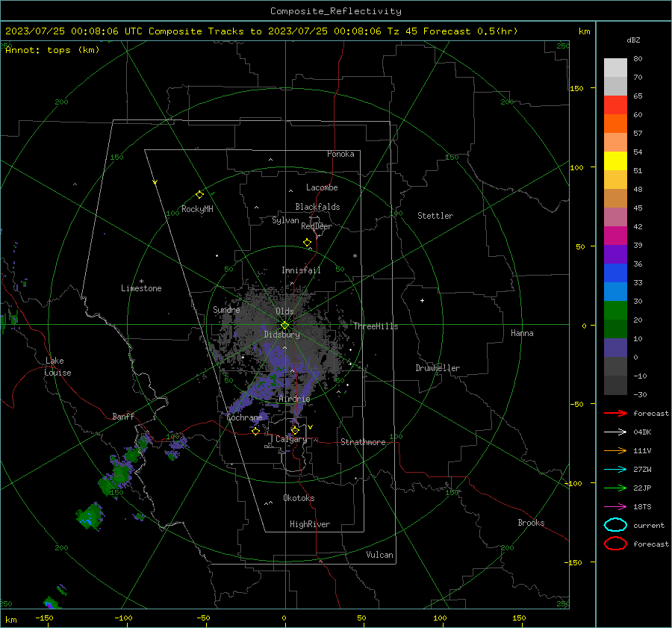Click the Sundre city label

click(227, 309)
